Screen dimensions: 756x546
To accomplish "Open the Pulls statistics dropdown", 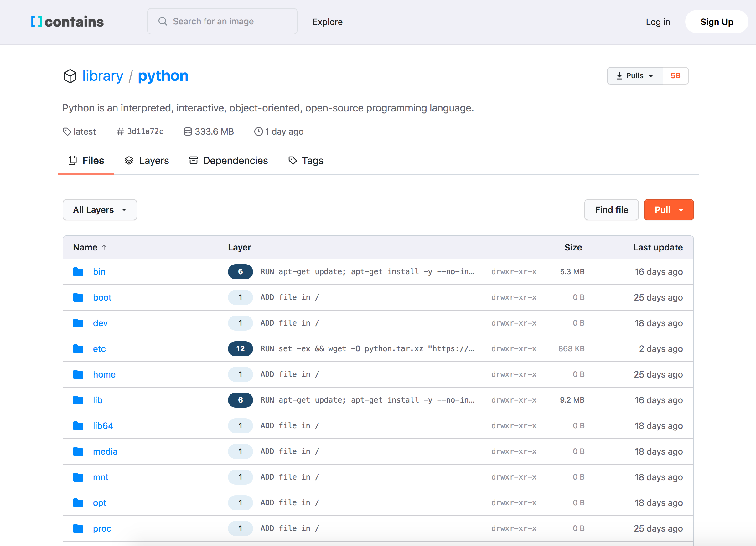I will (x=635, y=76).
